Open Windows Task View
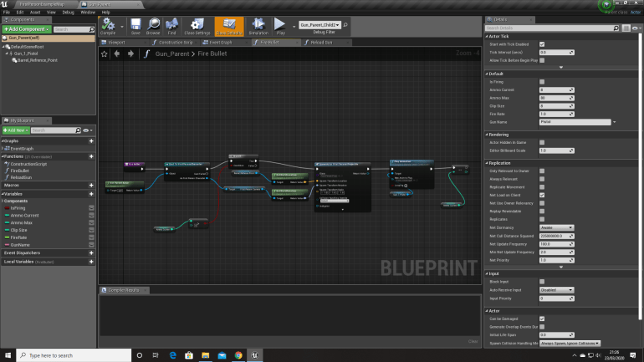Image resolution: width=644 pixels, height=362 pixels. [x=156, y=355]
